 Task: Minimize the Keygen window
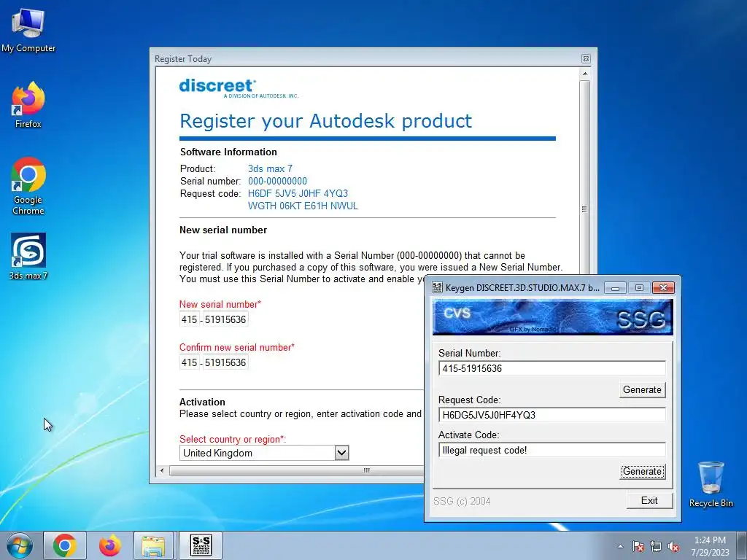(615, 287)
